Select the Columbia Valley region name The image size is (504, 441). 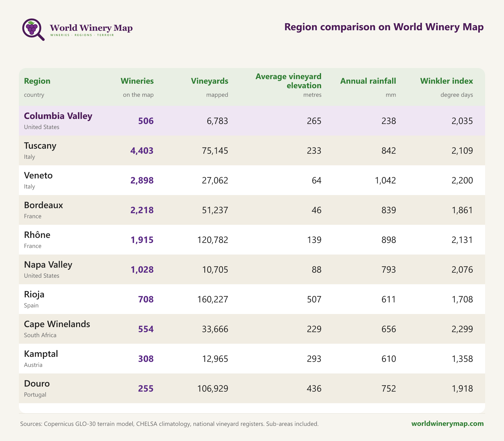58,116
